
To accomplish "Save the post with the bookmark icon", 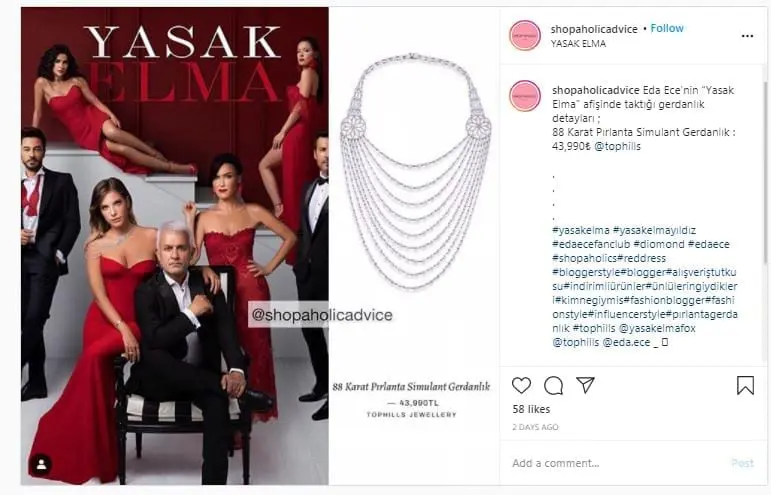I will [x=745, y=385].
